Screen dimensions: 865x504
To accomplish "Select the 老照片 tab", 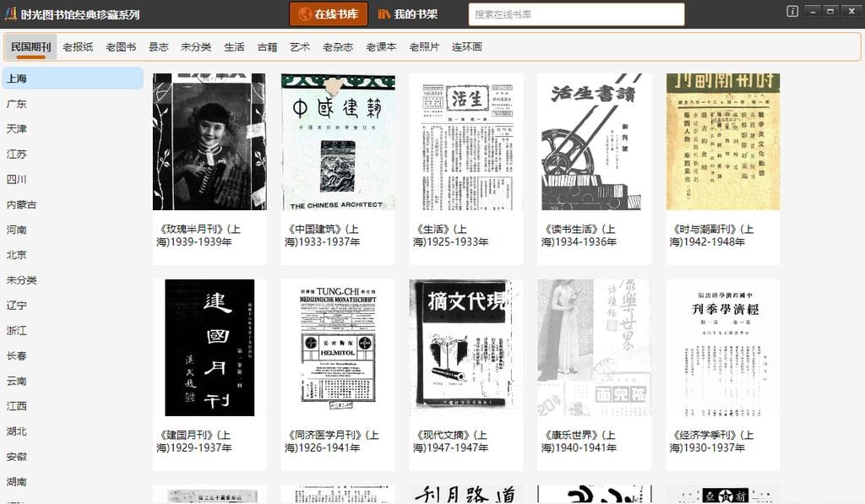I will [x=424, y=47].
